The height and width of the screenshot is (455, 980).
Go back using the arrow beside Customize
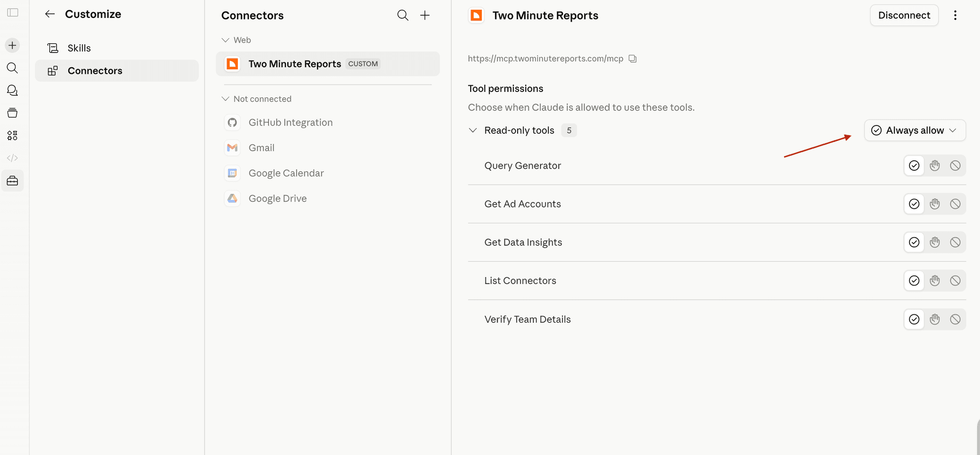tap(50, 14)
